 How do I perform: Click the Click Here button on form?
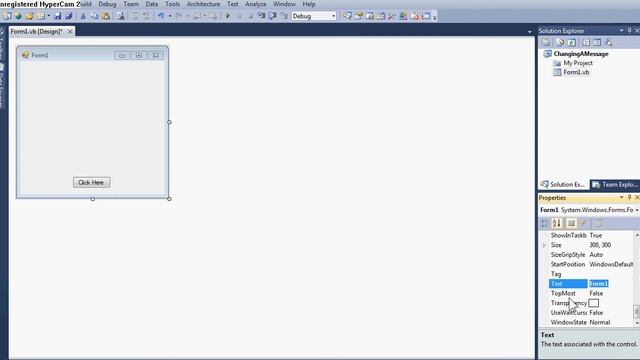click(x=91, y=182)
